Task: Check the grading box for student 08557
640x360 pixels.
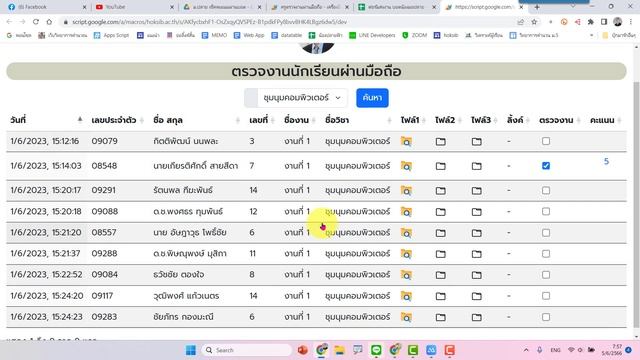Action: (546, 233)
